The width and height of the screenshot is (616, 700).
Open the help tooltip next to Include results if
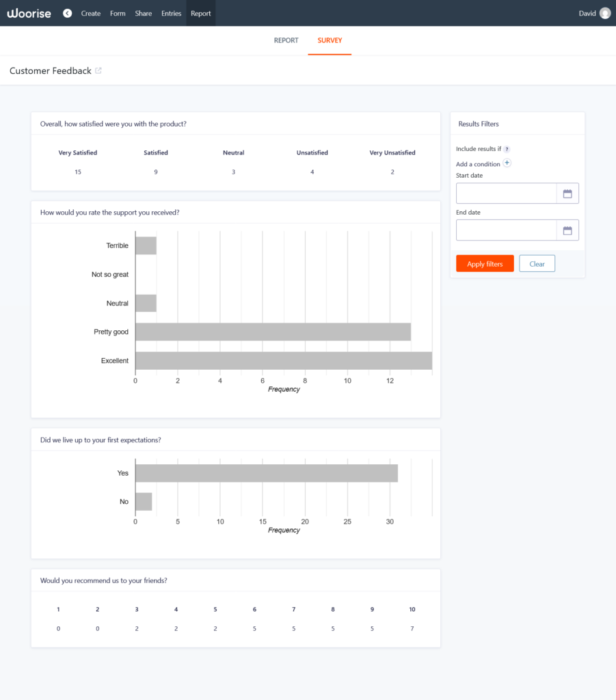point(507,148)
